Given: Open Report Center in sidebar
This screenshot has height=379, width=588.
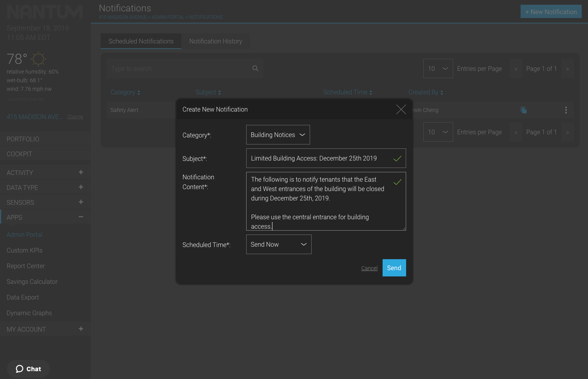Looking at the screenshot, I should tap(25, 266).
